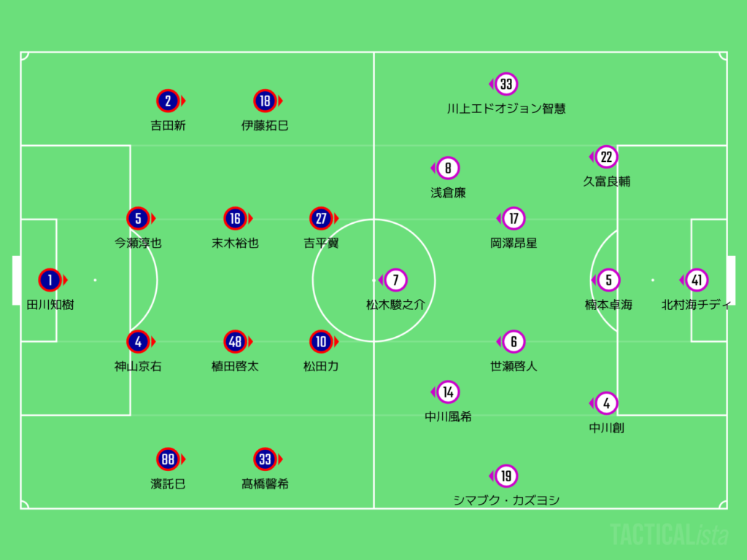Click the TACTICALista watermark logo
Image resolution: width=747 pixels, height=560 pixels.
click(669, 534)
